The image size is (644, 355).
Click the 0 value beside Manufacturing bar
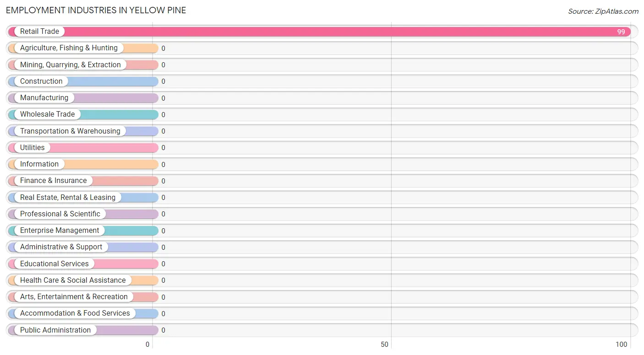pyautogui.click(x=163, y=98)
